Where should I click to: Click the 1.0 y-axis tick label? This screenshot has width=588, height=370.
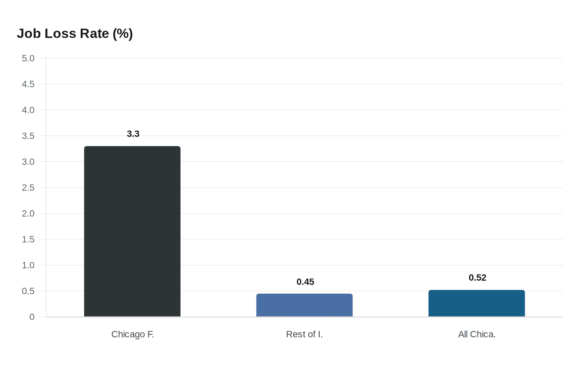(x=28, y=265)
